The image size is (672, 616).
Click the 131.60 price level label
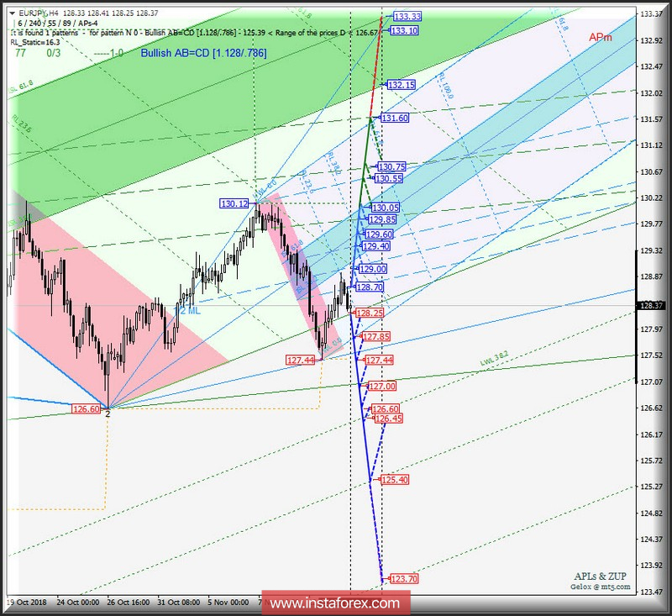pyautogui.click(x=395, y=118)
